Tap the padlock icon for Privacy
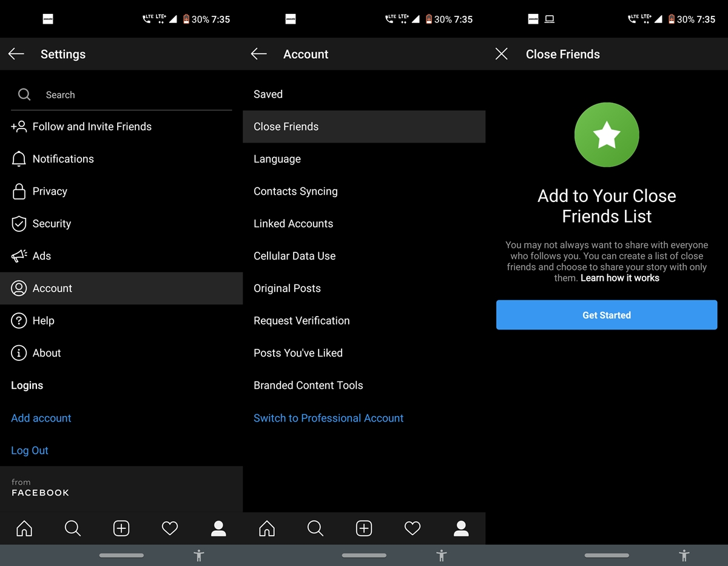Viewport: 728px width, 566px height. point(19,191)
